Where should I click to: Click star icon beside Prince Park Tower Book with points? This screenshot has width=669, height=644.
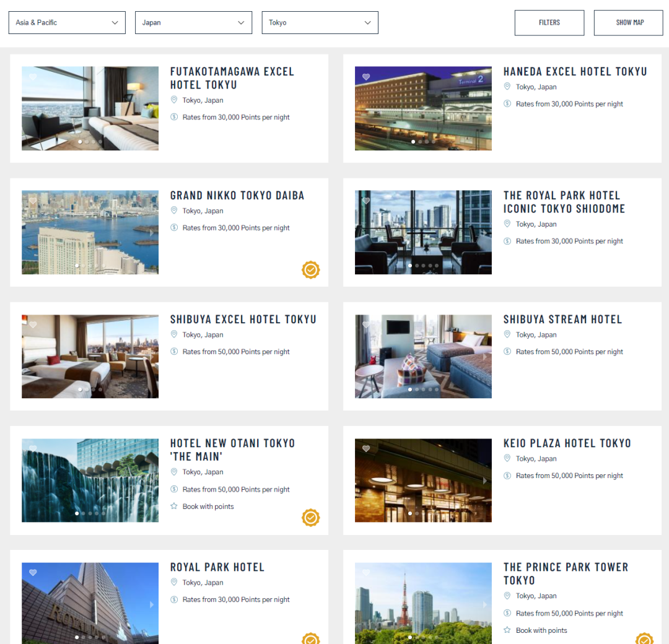tap(507, 630)
